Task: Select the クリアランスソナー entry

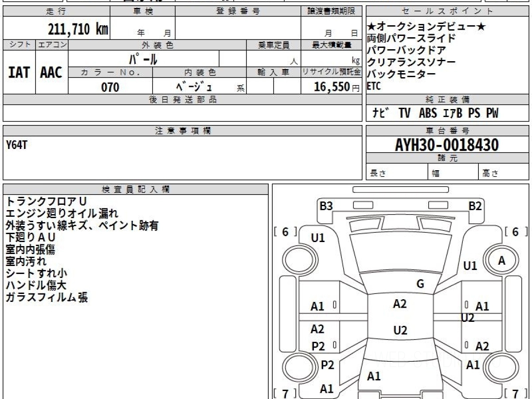Action: coord(411,63)
